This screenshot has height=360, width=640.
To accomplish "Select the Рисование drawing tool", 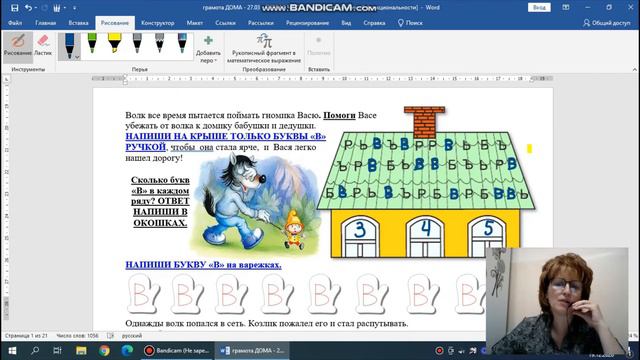I will coord(18,46).
